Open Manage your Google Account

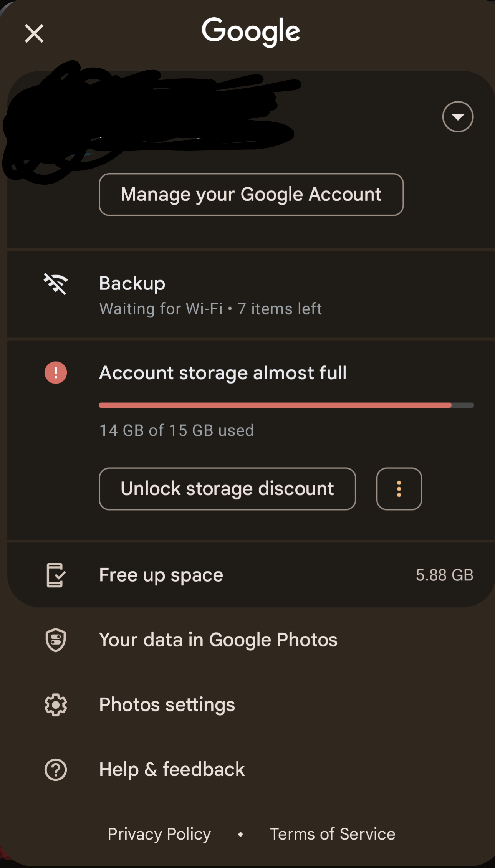(x=251, y=195)
